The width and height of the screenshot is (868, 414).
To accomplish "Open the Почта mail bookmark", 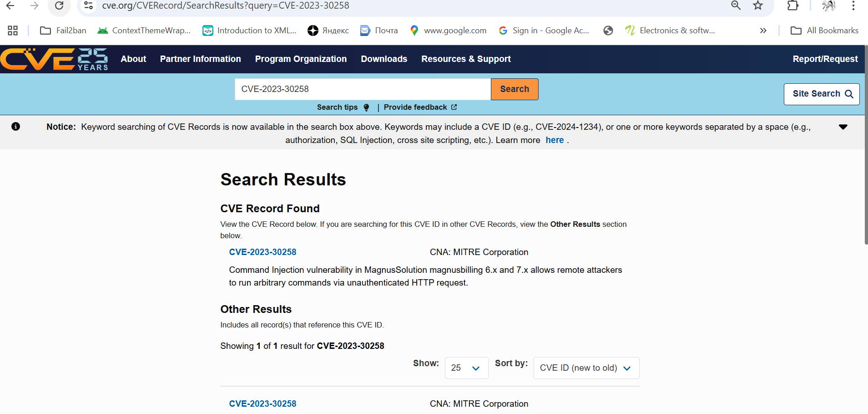I will point(379,31).
